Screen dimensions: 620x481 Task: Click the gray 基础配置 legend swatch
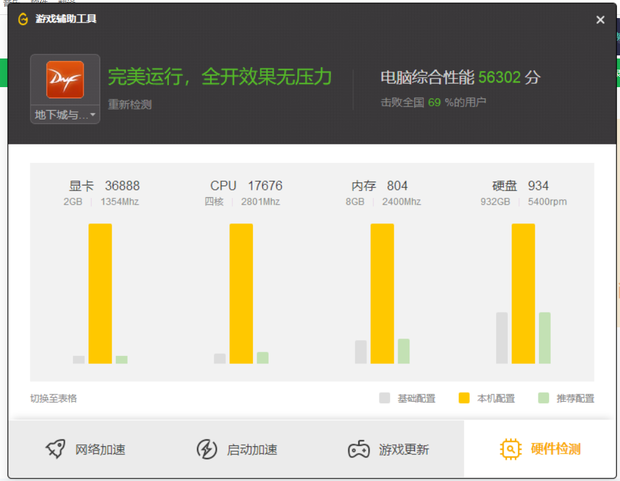[385, 398]
